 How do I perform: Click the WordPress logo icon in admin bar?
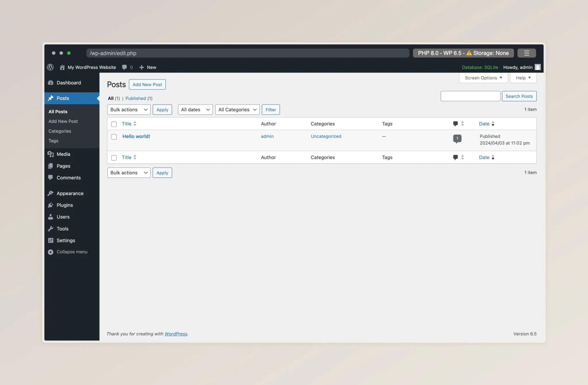pos(50,67)
